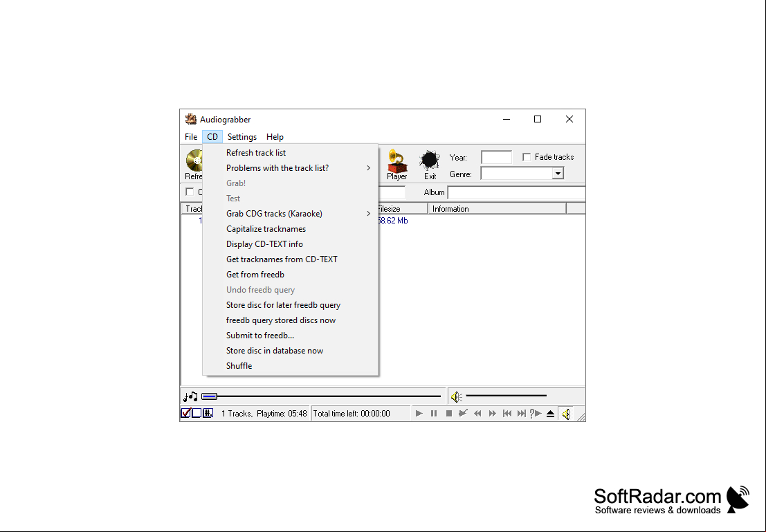766x532 pixels.
Task: Enable the Fade tracks checkbox
Action: [x=527, y=157]
